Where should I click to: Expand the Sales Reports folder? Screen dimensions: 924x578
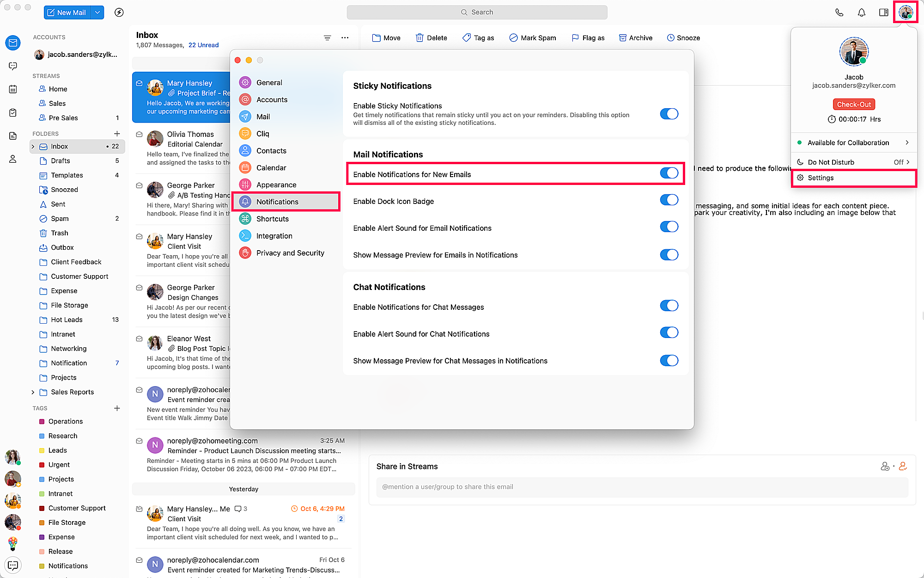click(33, 392)
